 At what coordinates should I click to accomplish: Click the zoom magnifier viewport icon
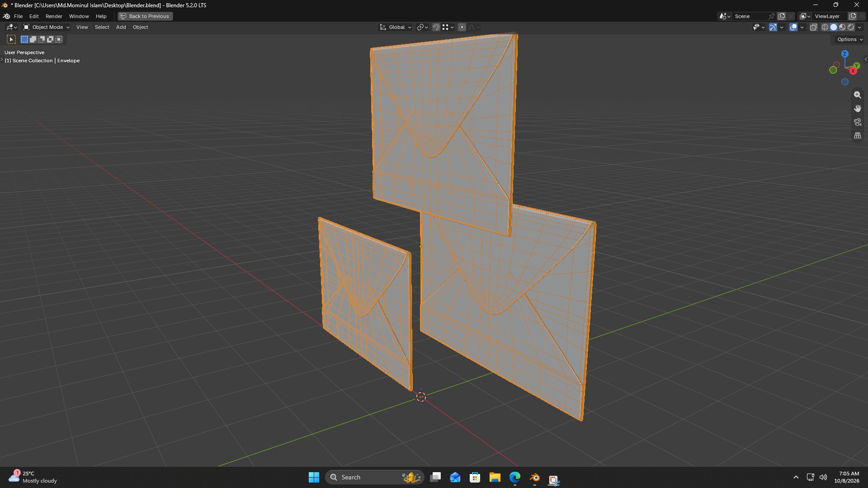pyautogui.click(x=857, y=95)
